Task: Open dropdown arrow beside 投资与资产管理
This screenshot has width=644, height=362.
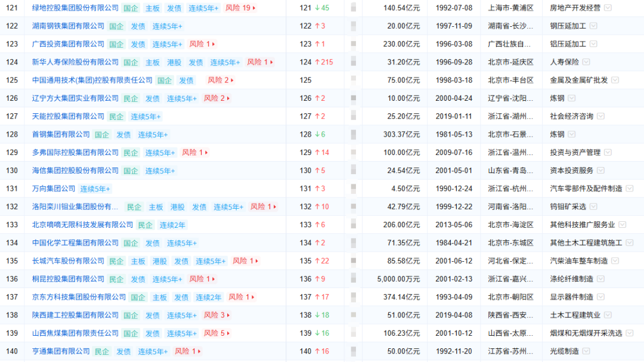Action: (608, 153)
